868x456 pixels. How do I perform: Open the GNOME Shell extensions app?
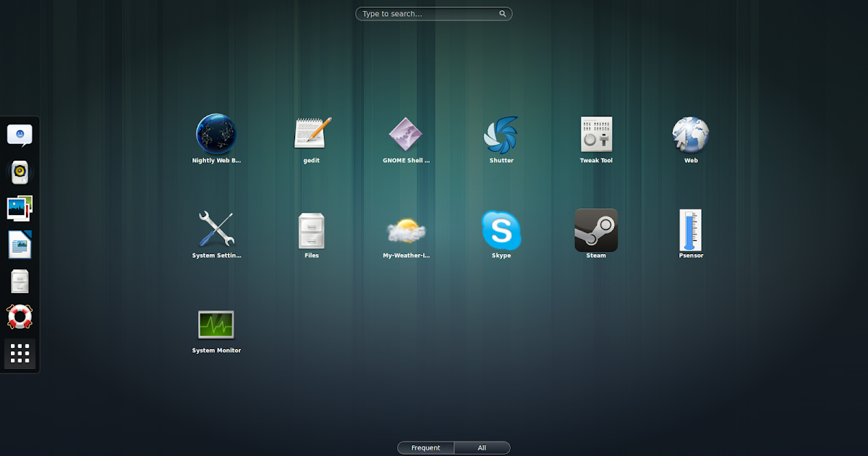pyautogui.click(x=406, y=134)
